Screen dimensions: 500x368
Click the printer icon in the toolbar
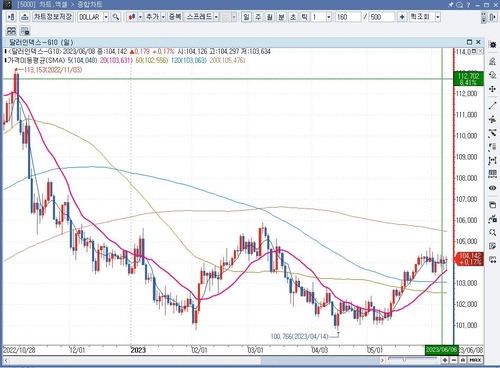[x=24, y=17]
